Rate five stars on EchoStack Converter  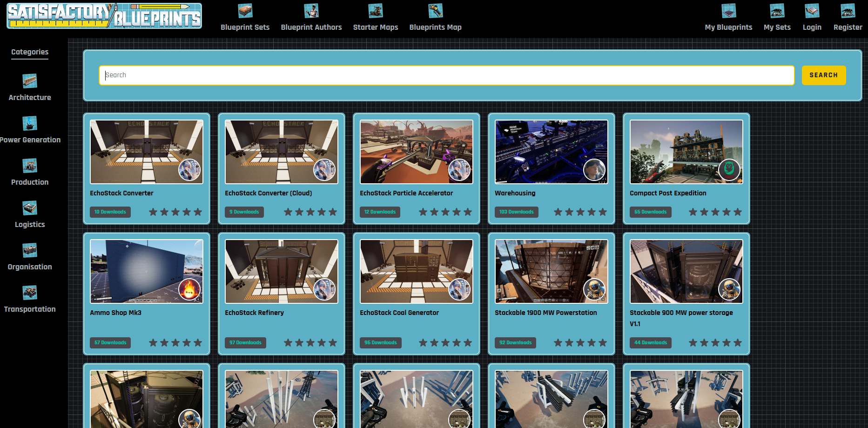[x=198, y=212]
